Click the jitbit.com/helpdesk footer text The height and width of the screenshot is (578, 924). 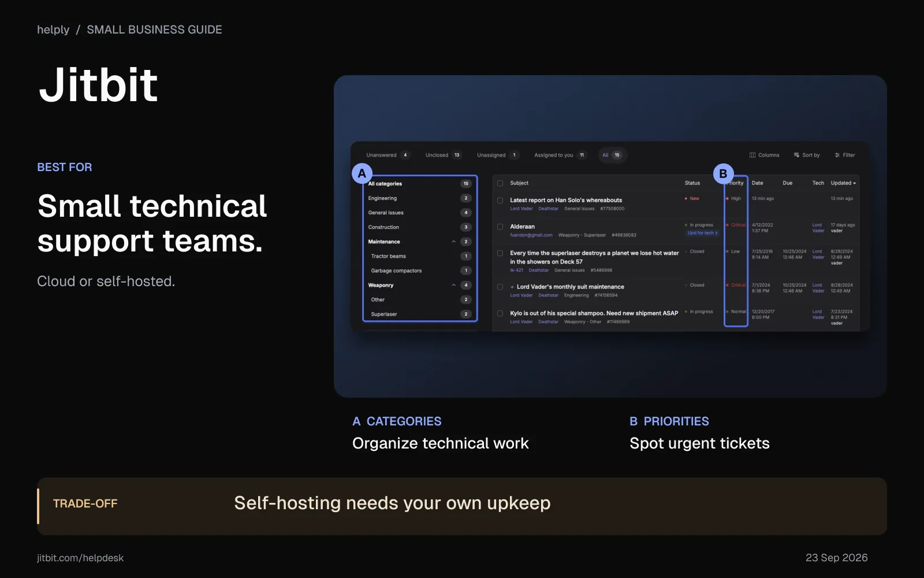tap(80, 558)
